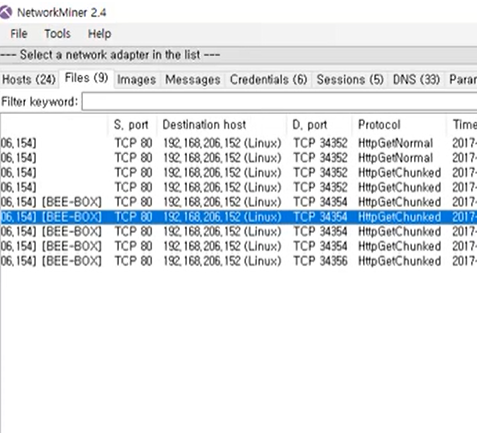Sort by the Destination host column header

coord(221,125)
